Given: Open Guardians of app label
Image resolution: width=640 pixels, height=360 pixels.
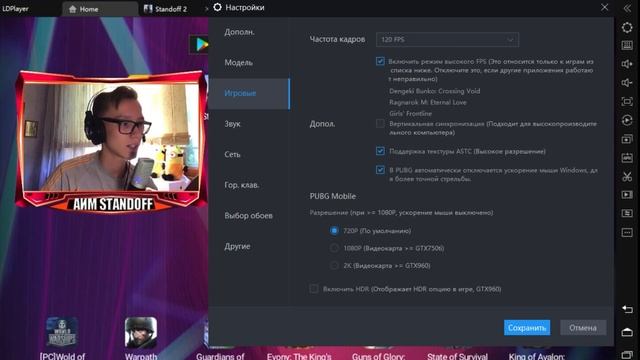Looking at the screenshot, I should (220, 356).
